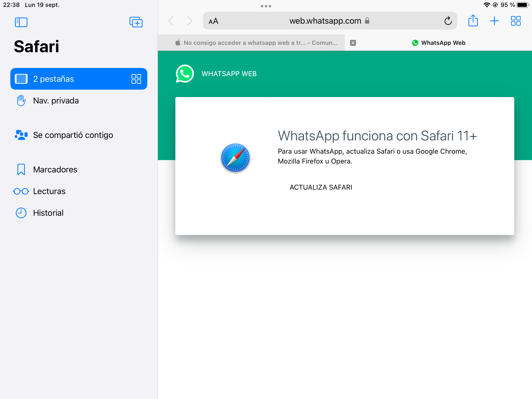This screenshot has width=532, height=399.
Task: Go back to previous page
Action: coord(171,21)
